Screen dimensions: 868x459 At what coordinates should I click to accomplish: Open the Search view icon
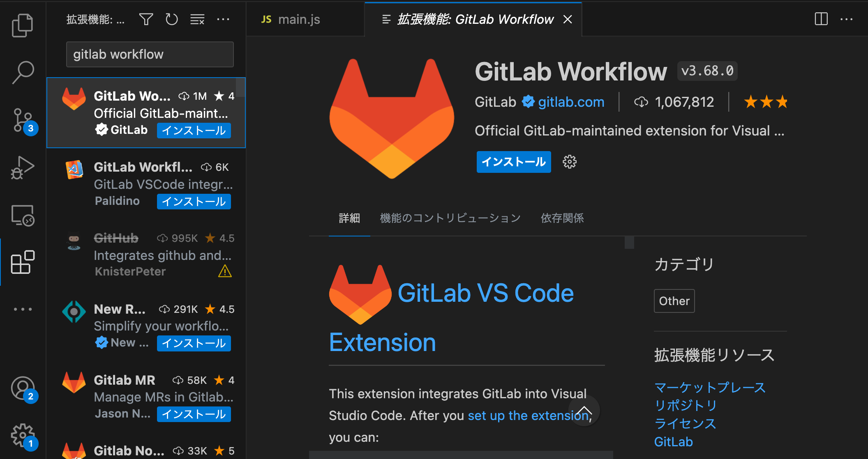(23, 73)
